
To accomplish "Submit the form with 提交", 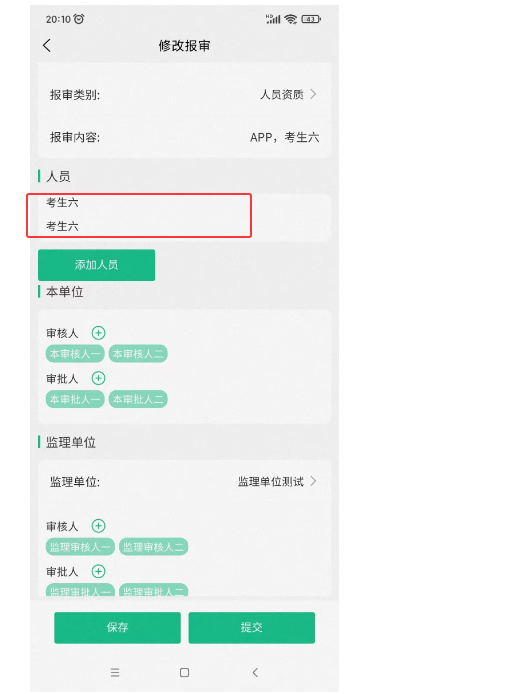I will click(x=251, y=627).
